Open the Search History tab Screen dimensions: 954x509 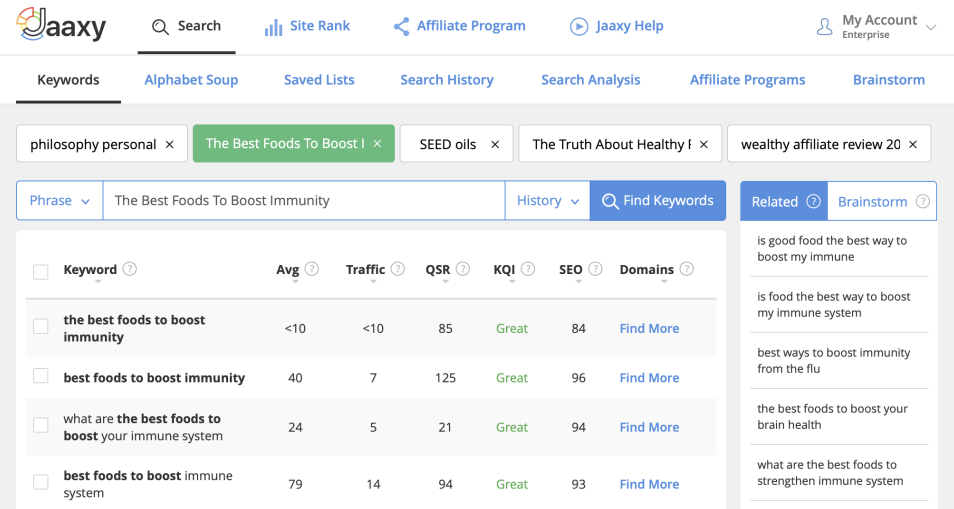[x=447, y=80]
